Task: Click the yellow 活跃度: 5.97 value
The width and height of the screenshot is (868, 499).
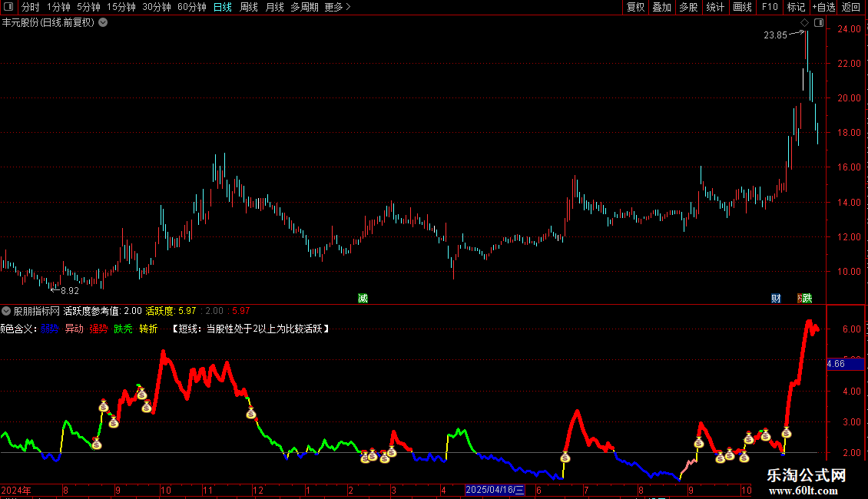Action: click(x=171, y=311)
